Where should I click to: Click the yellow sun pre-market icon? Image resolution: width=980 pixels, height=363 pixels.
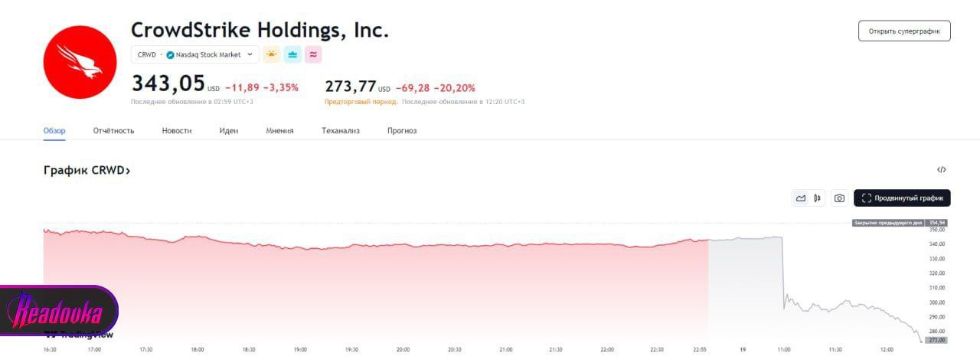click(272, 54)
